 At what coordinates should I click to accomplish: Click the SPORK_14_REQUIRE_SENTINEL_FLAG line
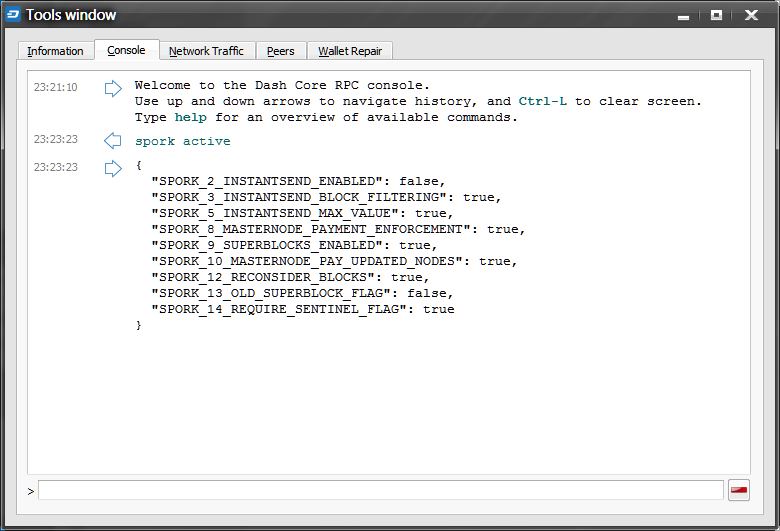pos(302,309)
